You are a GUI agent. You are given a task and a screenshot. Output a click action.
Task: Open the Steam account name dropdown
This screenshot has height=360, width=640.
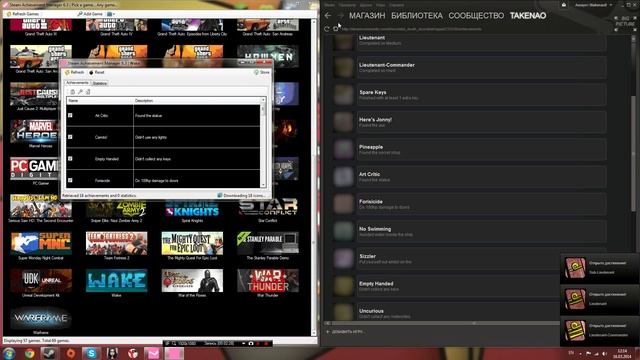pyautogui.click(x=593, y=5)
